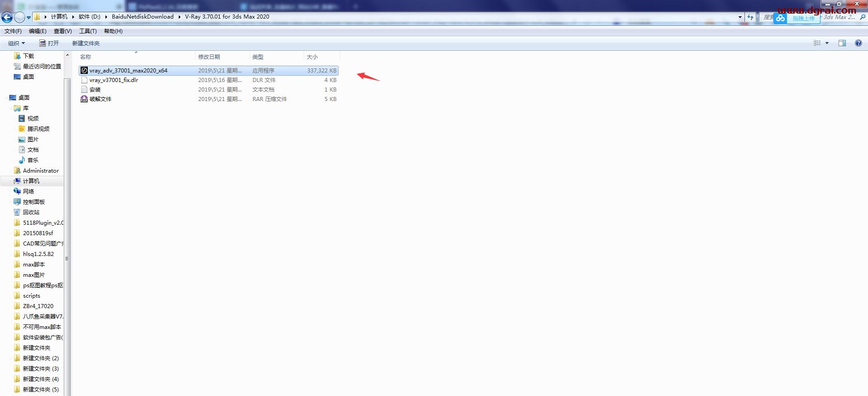Click the refresh button beside address bar
The height and width of the screenshot is (396, 868).
point(750,17)
